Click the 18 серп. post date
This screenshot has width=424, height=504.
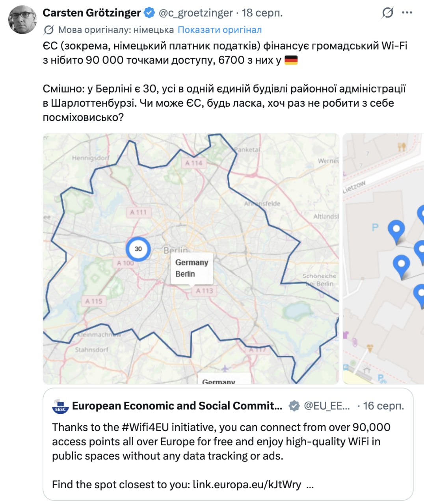262,13
